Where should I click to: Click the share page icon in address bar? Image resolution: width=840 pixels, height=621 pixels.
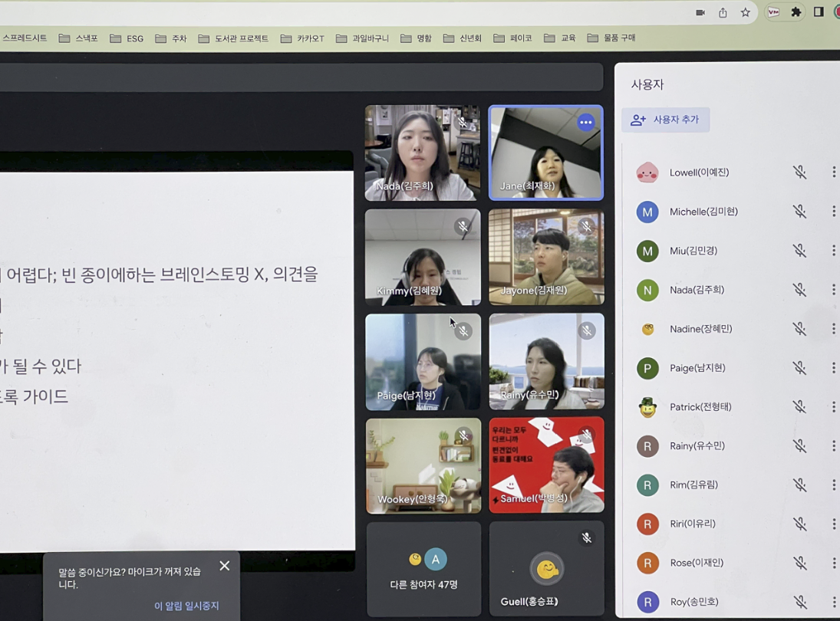pyautogui.click(x=723, y=12)
